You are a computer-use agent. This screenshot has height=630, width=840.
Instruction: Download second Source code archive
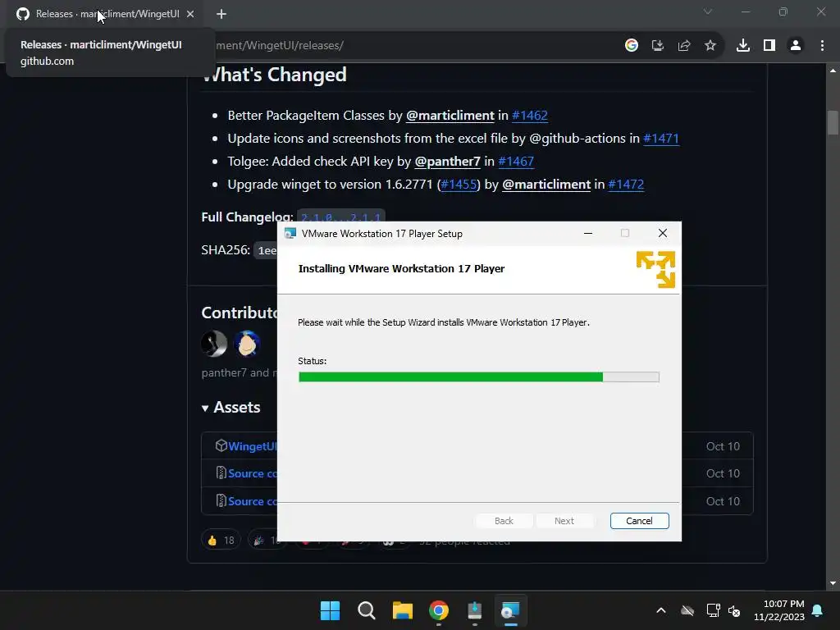coord(252,501)
